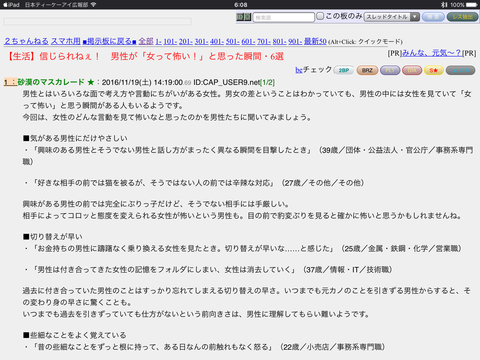Click the quote mentioning (27歳／その他／その他)
This screenshot has width=480, height=360.
coord(194,183)
